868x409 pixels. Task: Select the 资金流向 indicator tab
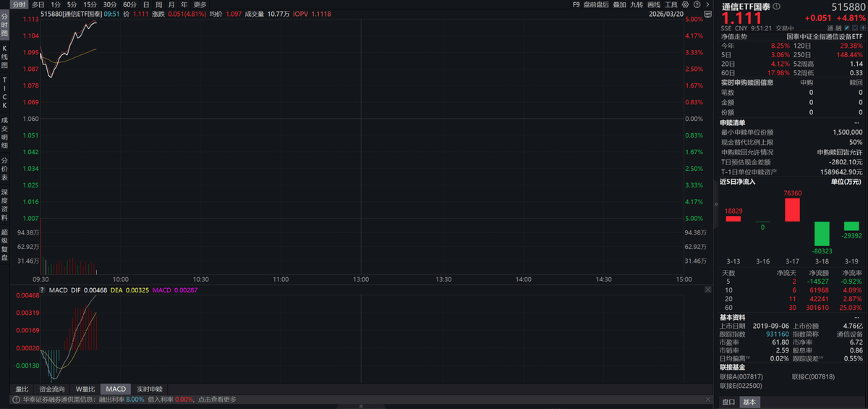(51, 389)
